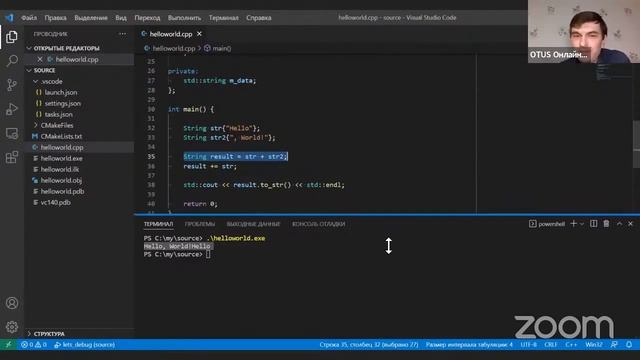
Task: Open the Help (Справка) menu
Action: tap(259, 18)
